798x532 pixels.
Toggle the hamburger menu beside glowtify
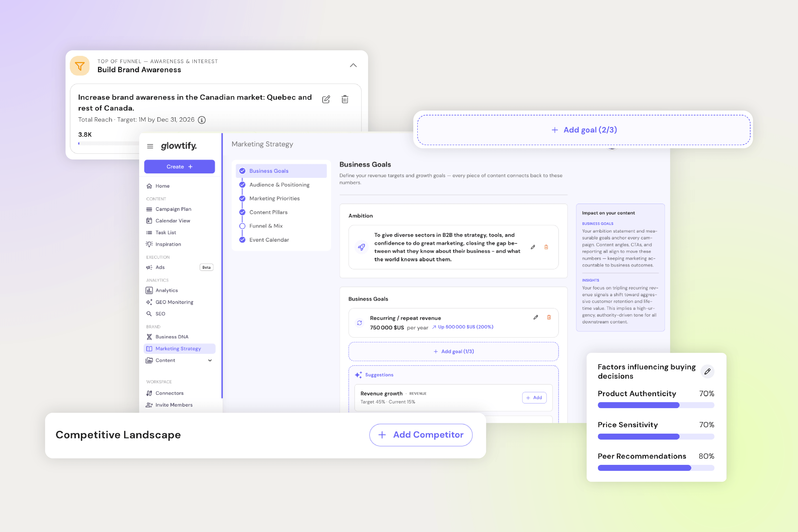(x=150, y=146)
